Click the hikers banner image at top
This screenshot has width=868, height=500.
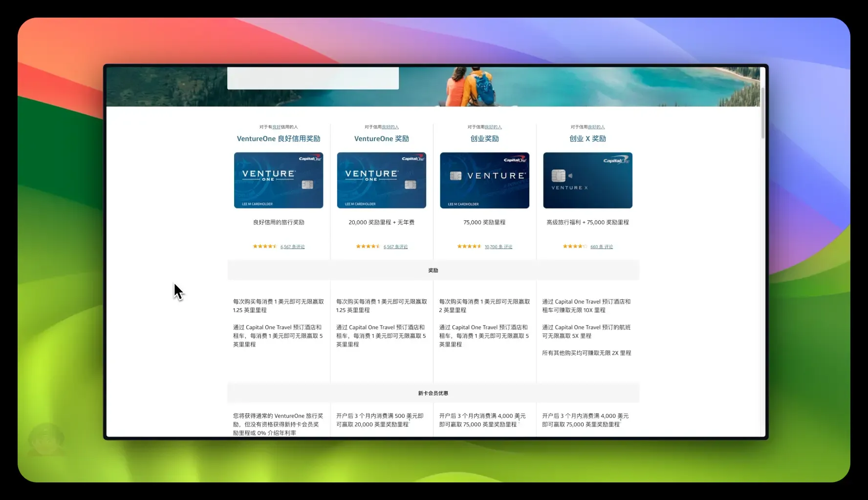pos(433,86)
